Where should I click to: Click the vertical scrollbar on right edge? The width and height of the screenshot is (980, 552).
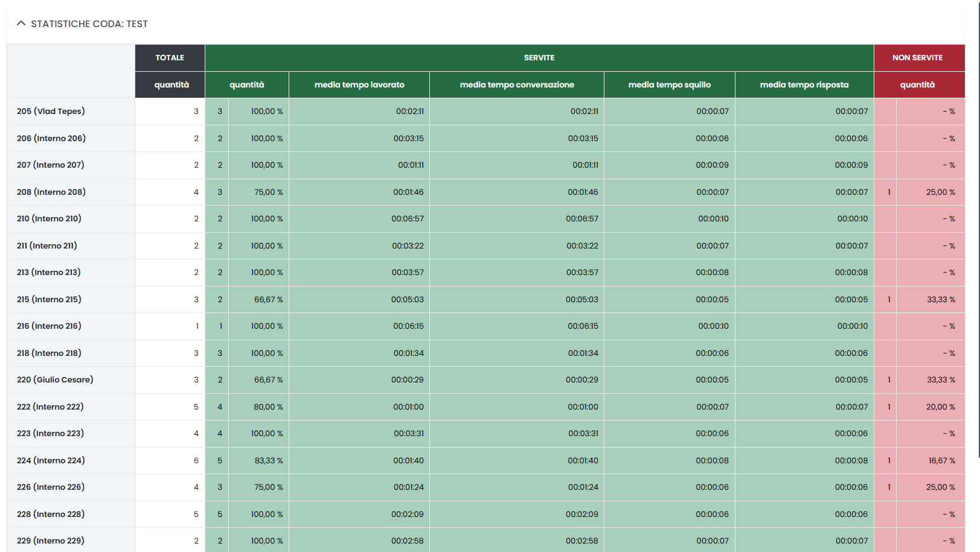pyautogui.click(x=978, y=241)
